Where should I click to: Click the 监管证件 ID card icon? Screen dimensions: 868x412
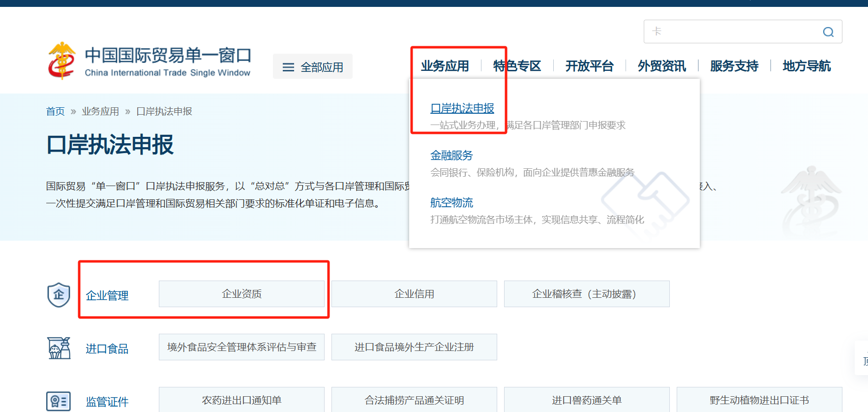[x=59, y=401]
